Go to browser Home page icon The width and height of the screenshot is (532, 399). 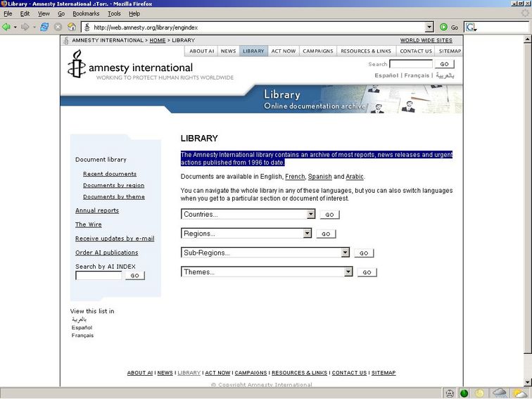[72, 27]
